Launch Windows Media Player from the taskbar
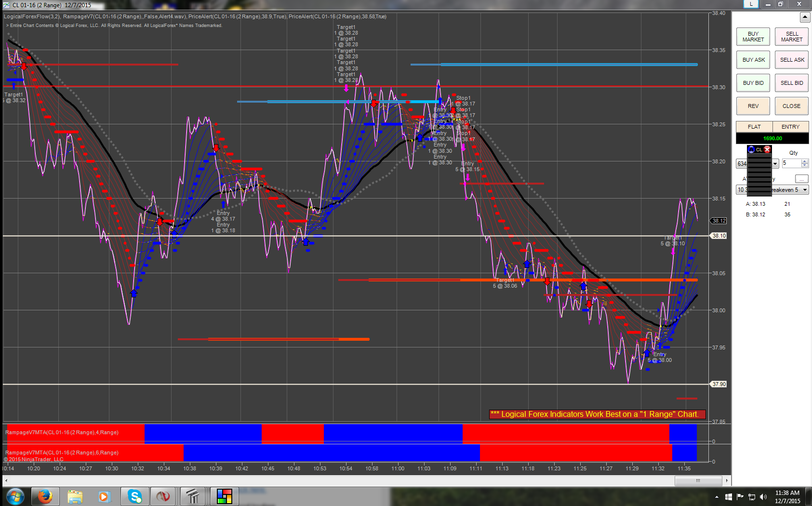Viewport: 812px width, 506px height. (104, 496)
